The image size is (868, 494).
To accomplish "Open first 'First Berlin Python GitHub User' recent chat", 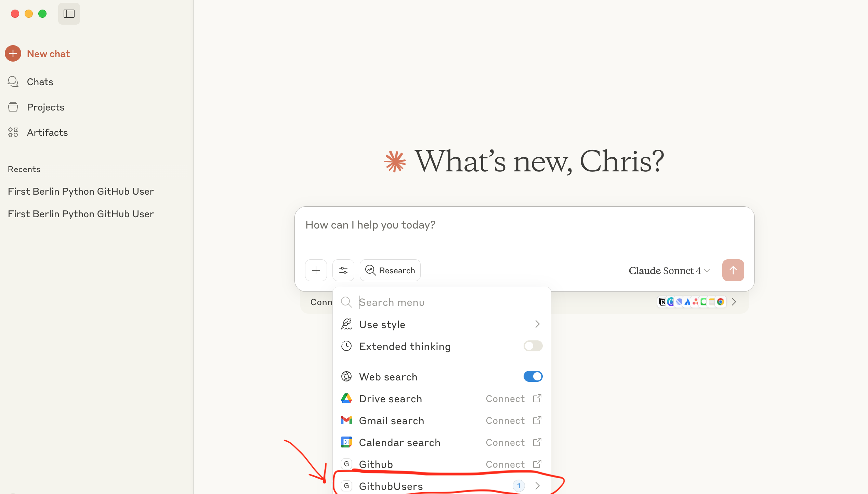I will pos(81,191).
